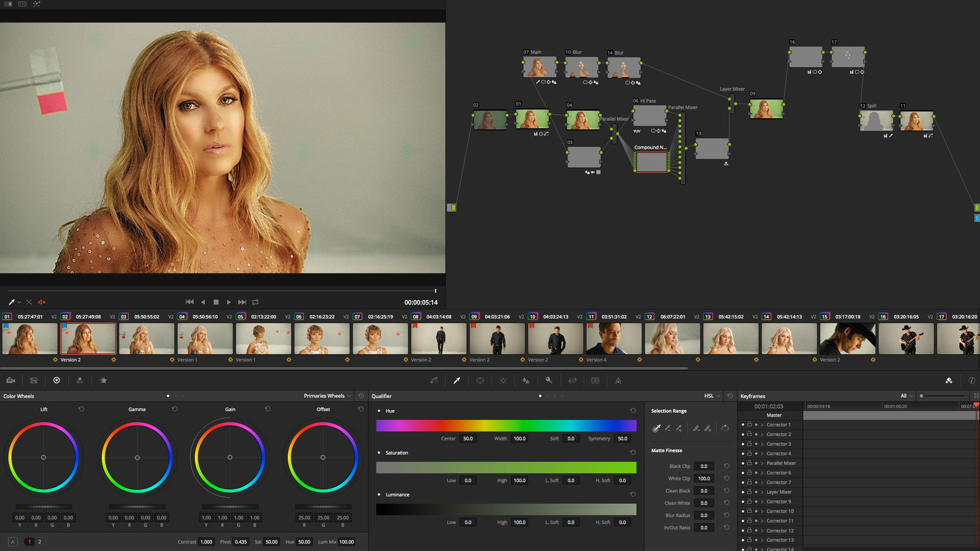Select the 12 Spill node
This screenshot has height=551, width=980.
[876, 120]
